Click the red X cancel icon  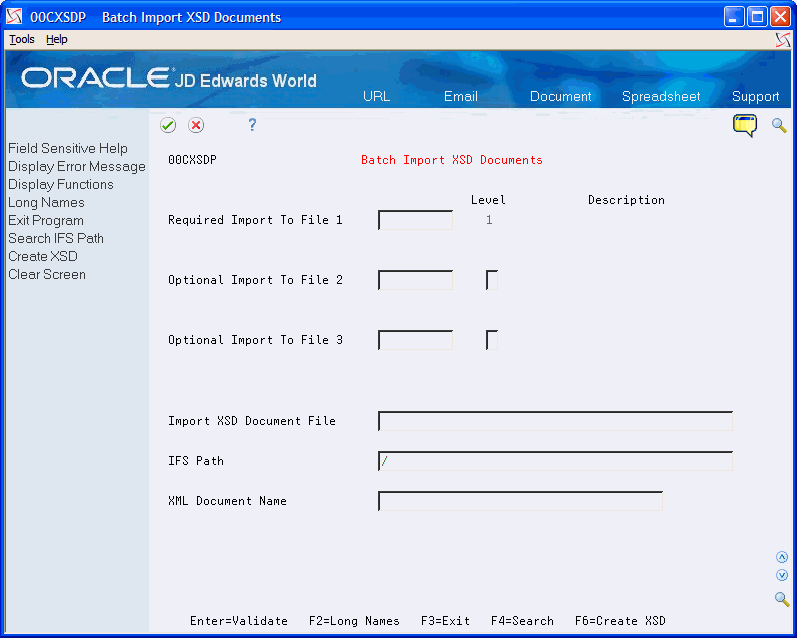click(196, 125)
